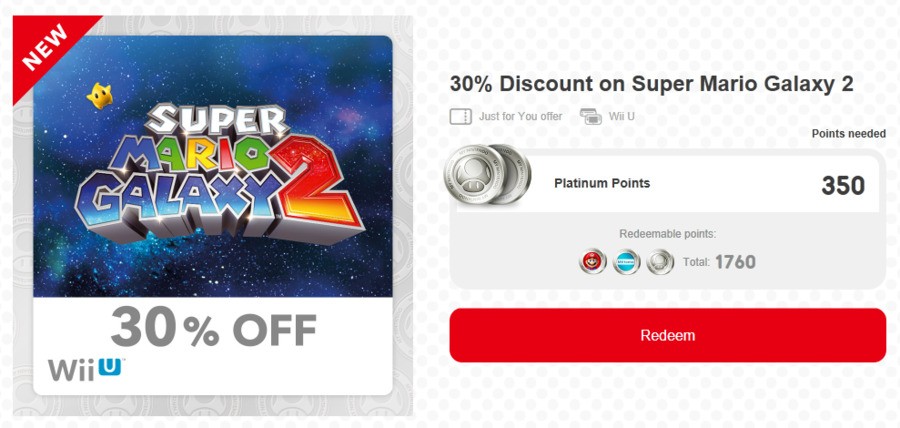
Task: Click the red Redeem button
Action: [x=668, y=335]
